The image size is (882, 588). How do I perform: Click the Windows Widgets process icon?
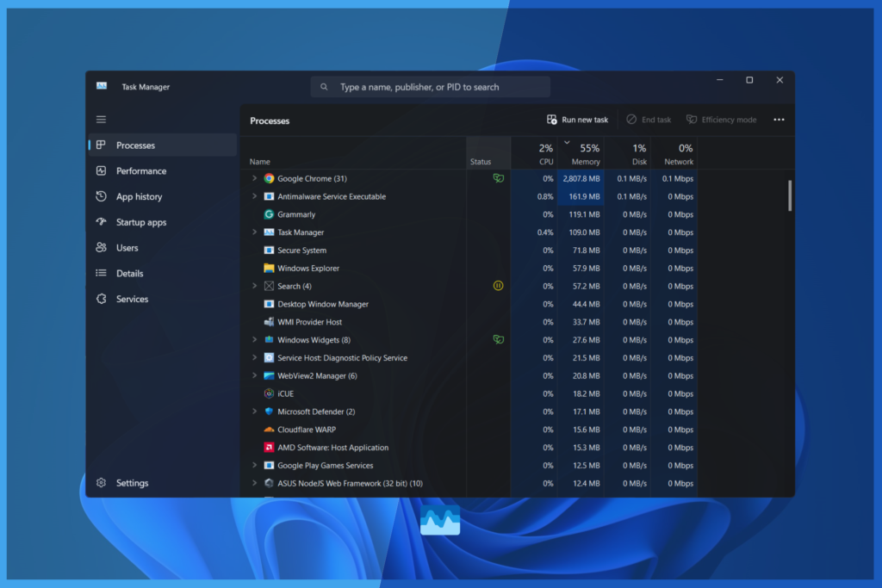pos(269,339)
